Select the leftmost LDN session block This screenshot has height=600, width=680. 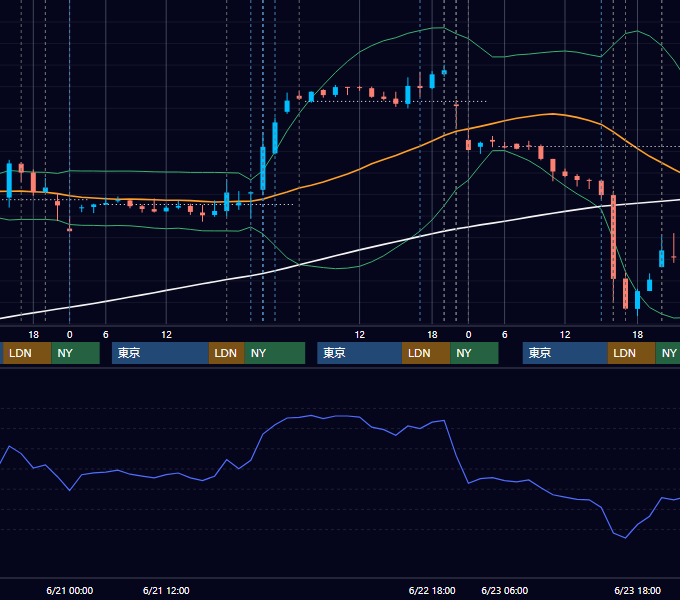(x=27, y=353)
